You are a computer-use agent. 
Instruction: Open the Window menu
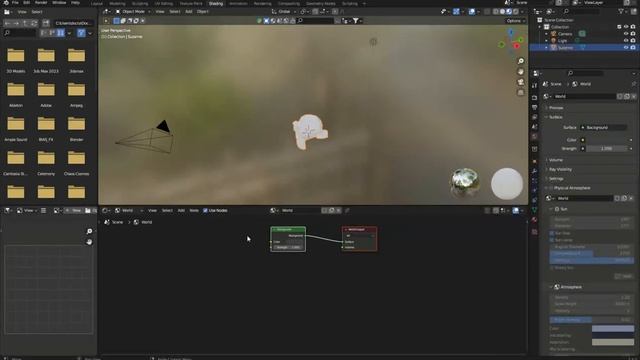click(x=59, y=2)
